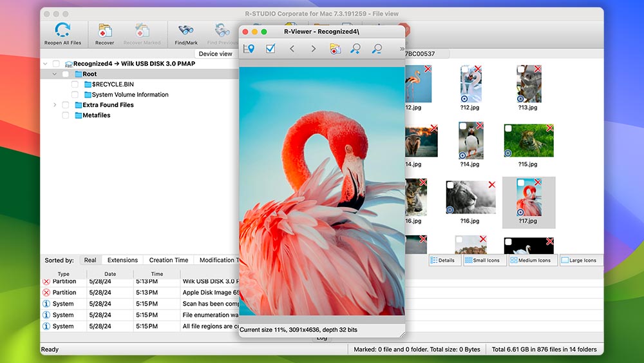The image size is (644, 363).
Task: Zoom in using R-Viewer magnifier plus
Action: tap(355, 49)
